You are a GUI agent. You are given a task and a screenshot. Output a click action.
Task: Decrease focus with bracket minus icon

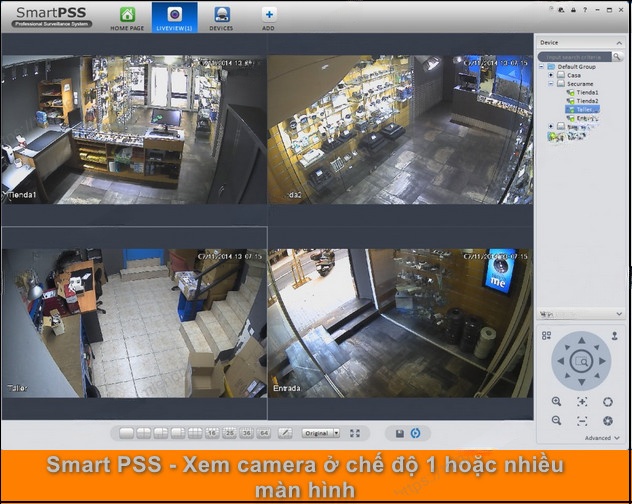point(582,421)
